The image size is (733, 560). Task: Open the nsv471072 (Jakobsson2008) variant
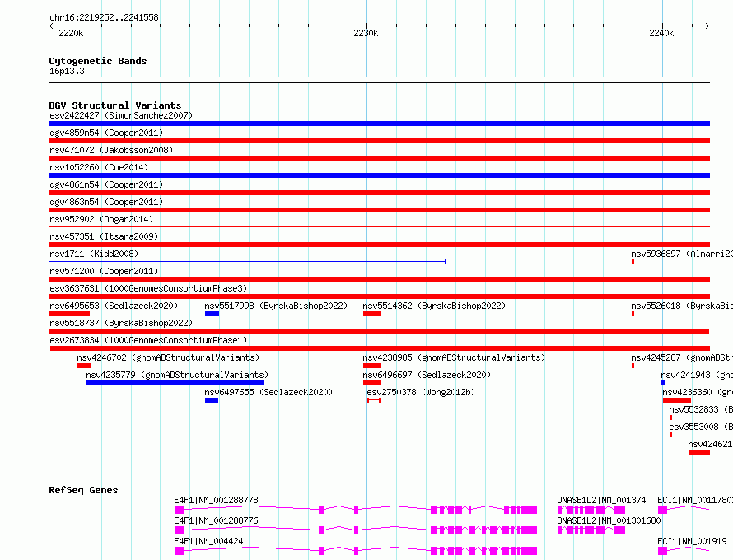tap(111, 150)
